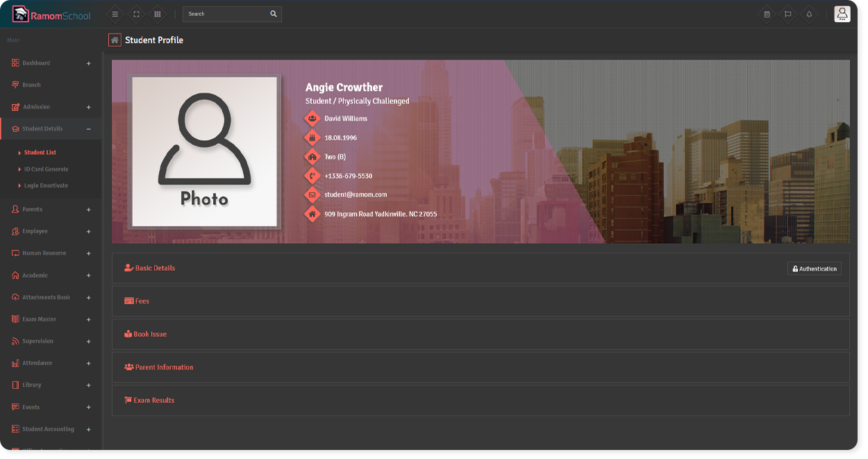
Task: Click the hamburger menu toggle icon
Action: click(115, 14)
